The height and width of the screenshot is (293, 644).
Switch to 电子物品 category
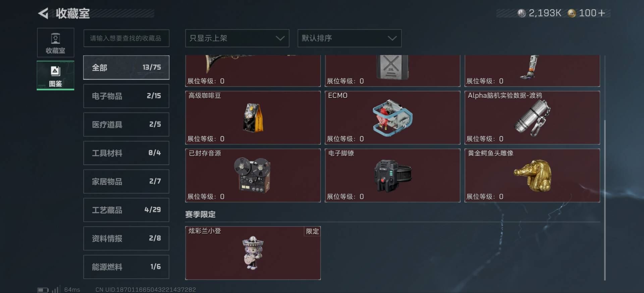coord(126,96)
